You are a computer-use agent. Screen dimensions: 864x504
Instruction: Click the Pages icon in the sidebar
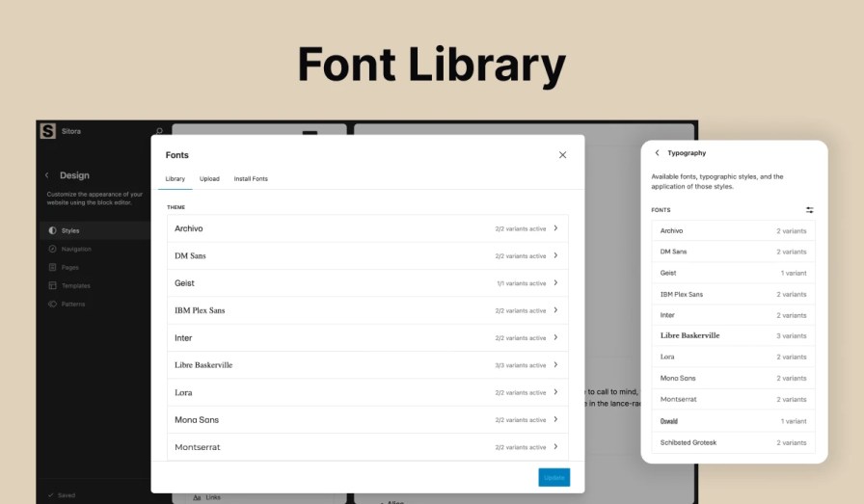point(52,267)
